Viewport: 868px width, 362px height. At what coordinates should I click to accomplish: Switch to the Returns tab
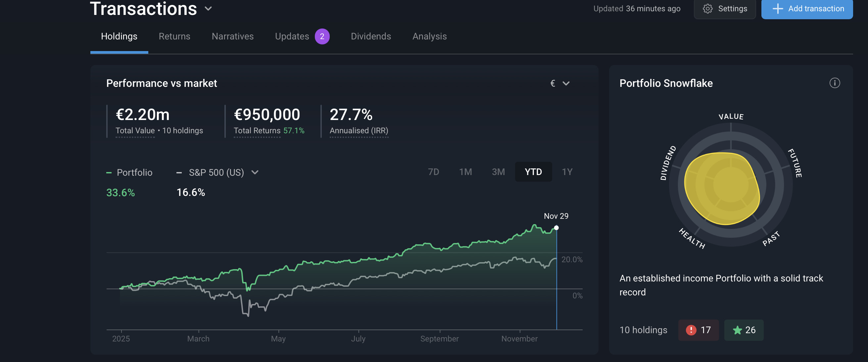pos(174,36)
